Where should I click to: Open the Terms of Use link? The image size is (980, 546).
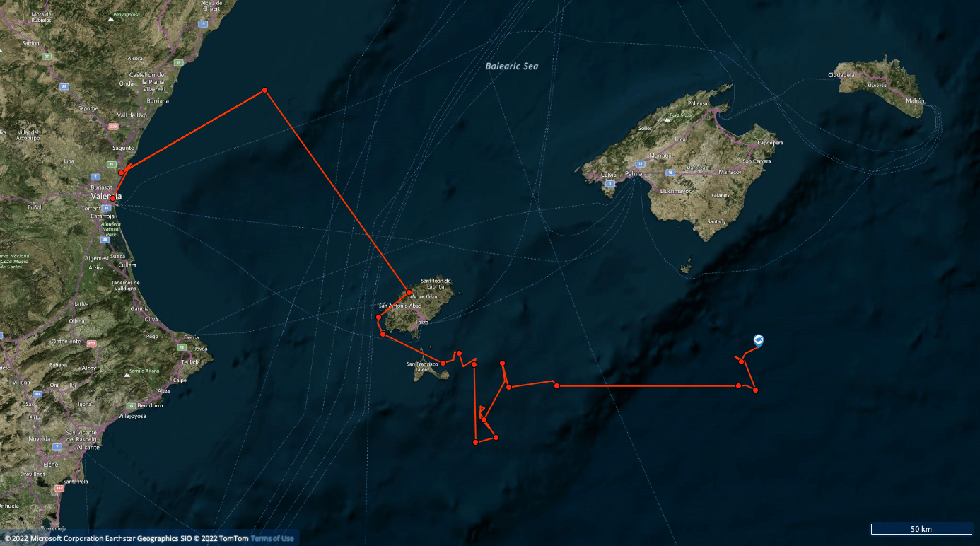click(272, 539)
